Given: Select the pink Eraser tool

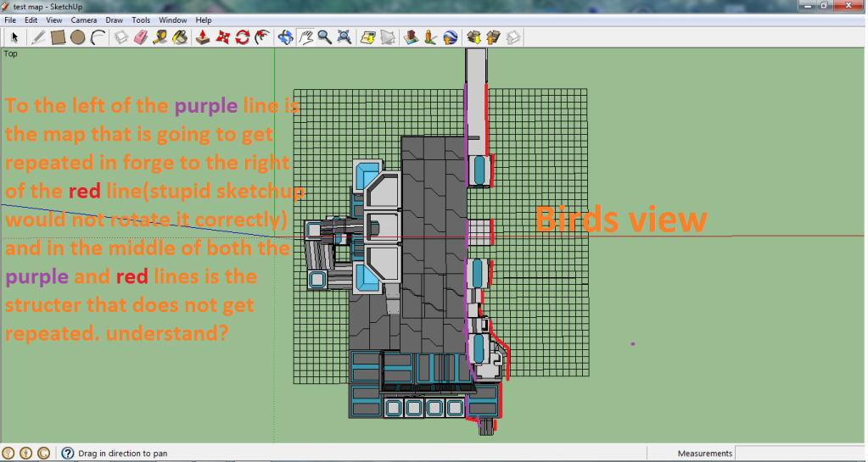Looking at the screenshot, I should coord(141,37).
